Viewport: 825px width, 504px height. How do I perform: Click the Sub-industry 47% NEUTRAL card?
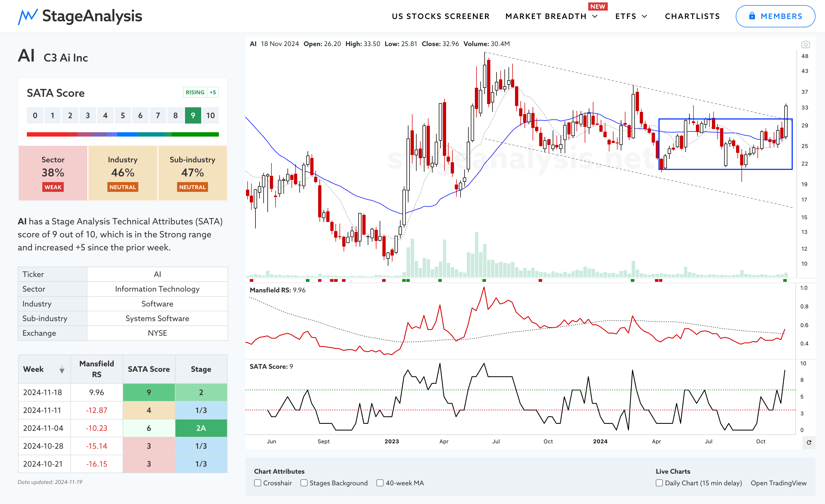[193, 173]
